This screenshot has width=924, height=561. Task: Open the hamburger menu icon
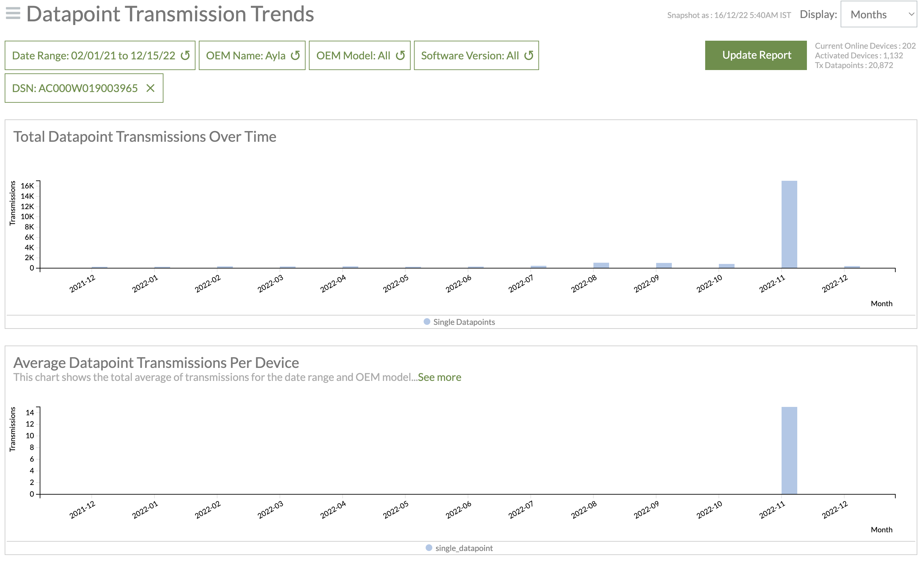(13, 13)
